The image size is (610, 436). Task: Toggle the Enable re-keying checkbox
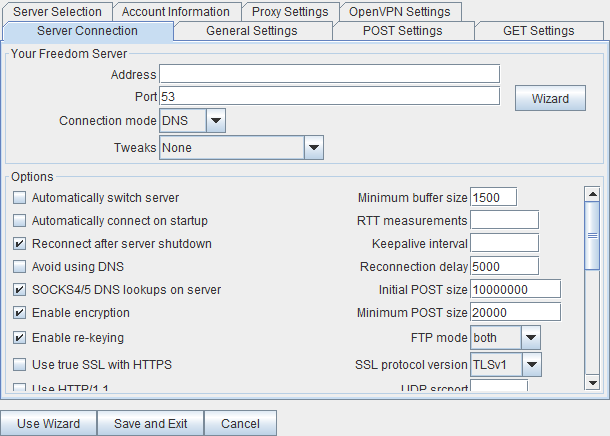[19, 337]
